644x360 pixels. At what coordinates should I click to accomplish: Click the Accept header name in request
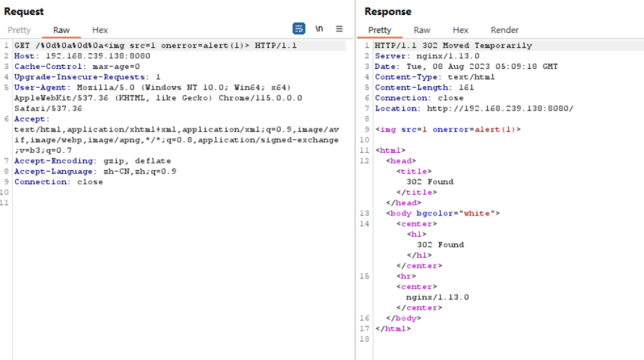point(30,119)
